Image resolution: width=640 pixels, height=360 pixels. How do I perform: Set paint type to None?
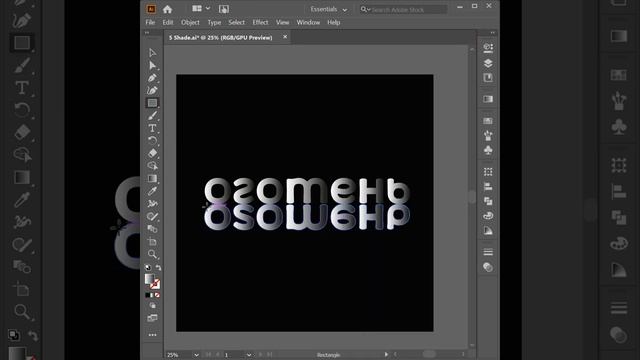158,295
